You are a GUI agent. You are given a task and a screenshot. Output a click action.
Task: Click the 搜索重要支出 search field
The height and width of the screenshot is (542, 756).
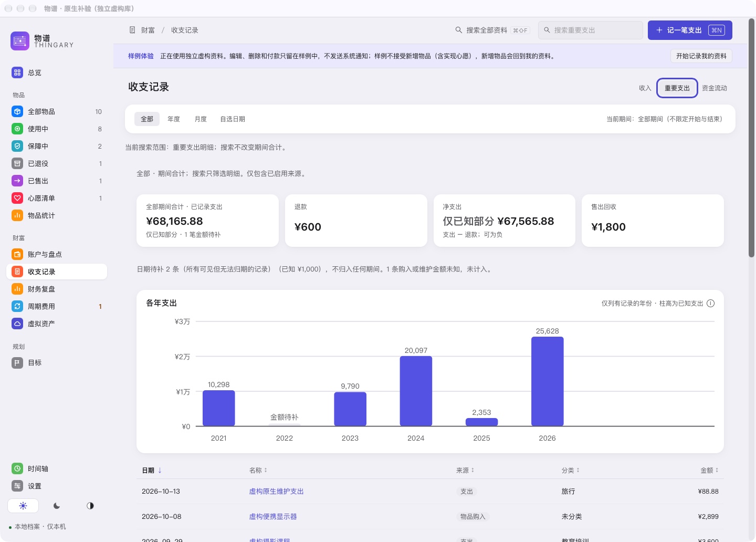tap(591, 30)
